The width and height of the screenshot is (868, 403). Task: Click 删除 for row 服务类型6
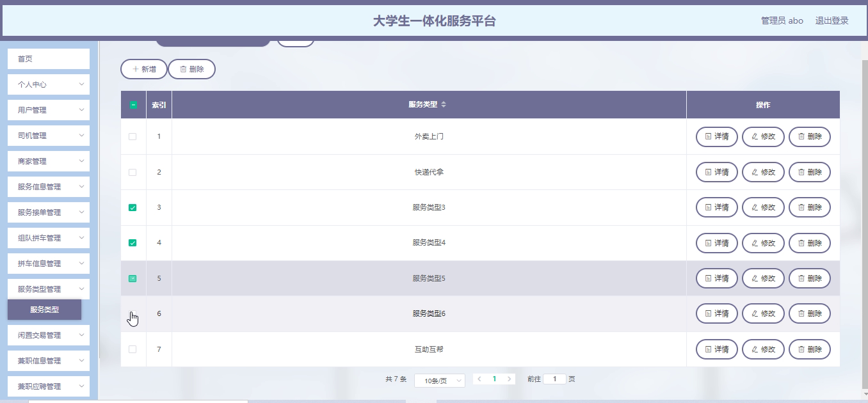810,313
